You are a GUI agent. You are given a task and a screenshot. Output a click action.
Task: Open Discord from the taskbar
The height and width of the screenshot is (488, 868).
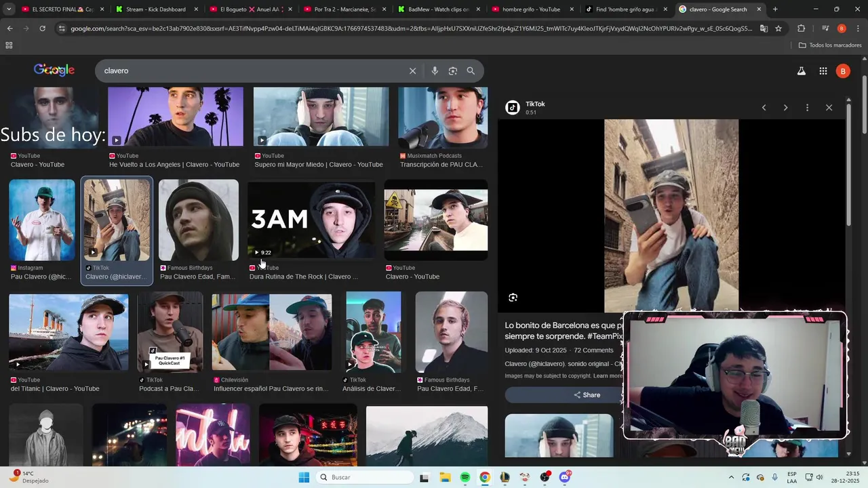565,477
